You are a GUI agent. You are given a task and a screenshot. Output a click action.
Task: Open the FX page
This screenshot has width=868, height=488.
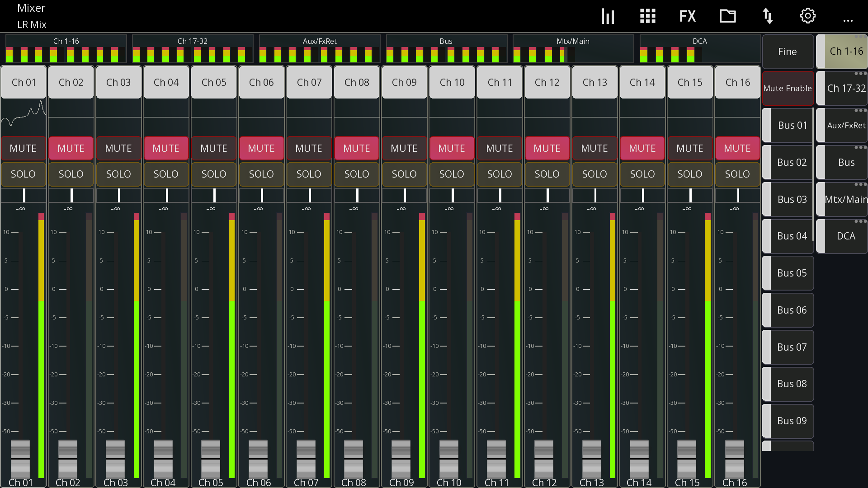click(x=688, y=16)
